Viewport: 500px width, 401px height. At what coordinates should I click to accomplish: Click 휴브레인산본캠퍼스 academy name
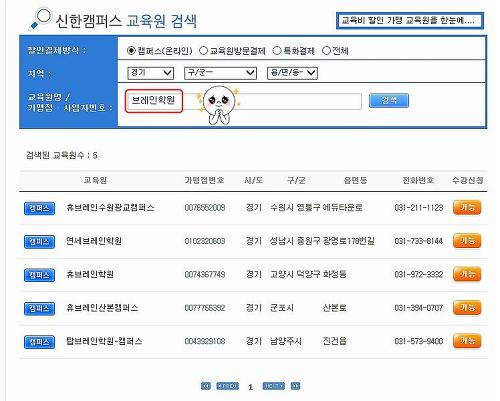pyautogui.click(x=102, y=308)
